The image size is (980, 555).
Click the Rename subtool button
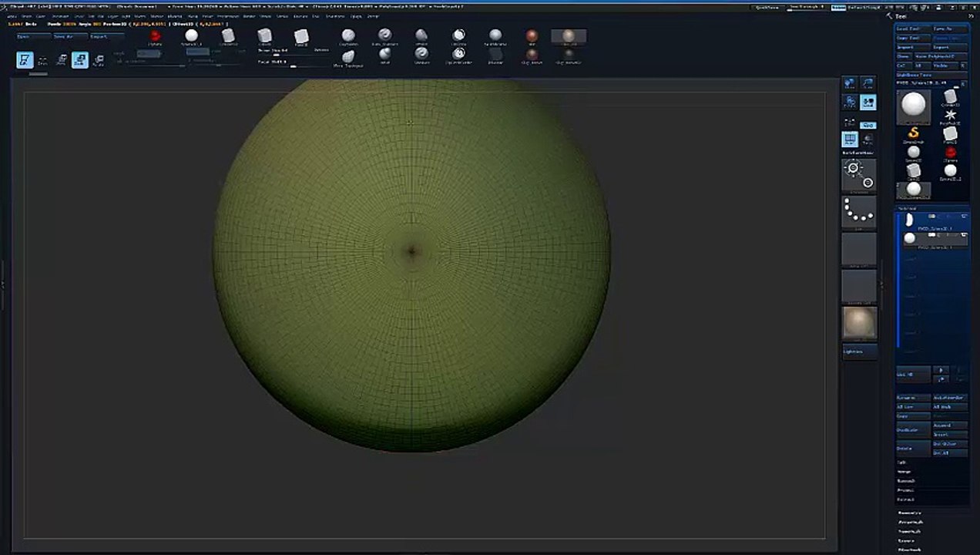coord(913,398)
